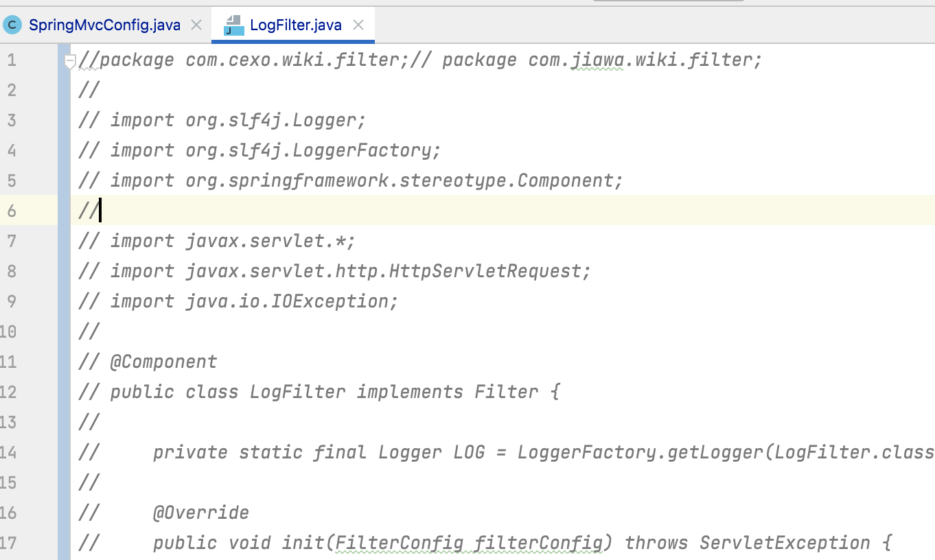Click on '@Component' annotation in line 11
The height and width of the screenshot is (560, 935).
163,362
